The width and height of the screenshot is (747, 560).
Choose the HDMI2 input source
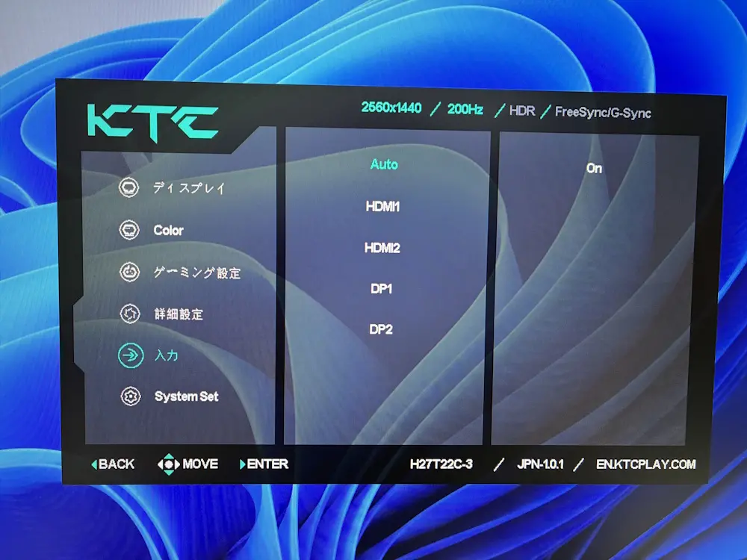382,248
